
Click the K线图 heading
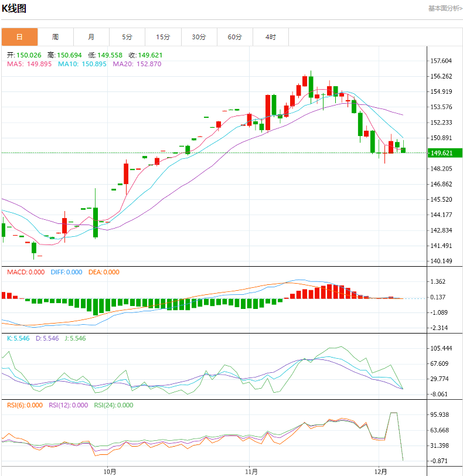click(x=14, y=8)
